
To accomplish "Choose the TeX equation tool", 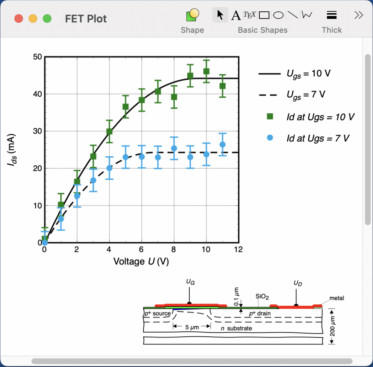I will click(249, 14).
